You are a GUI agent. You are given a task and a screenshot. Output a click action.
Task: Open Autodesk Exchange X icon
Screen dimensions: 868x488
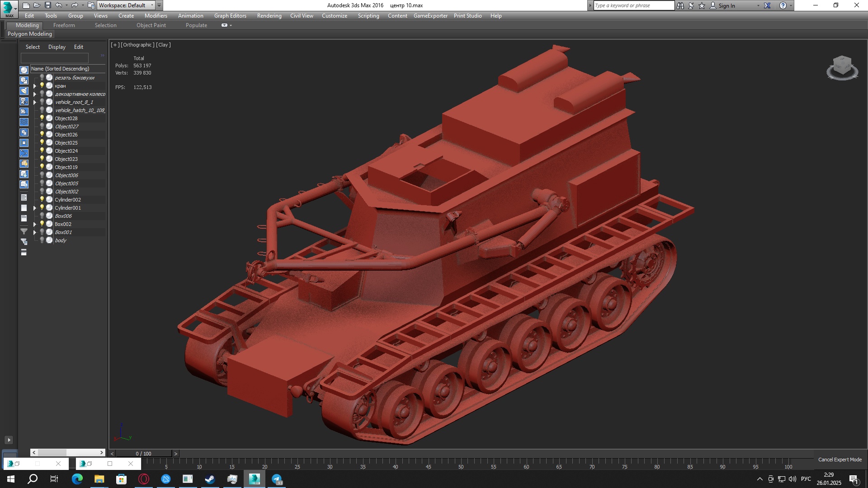pos(767,5)
